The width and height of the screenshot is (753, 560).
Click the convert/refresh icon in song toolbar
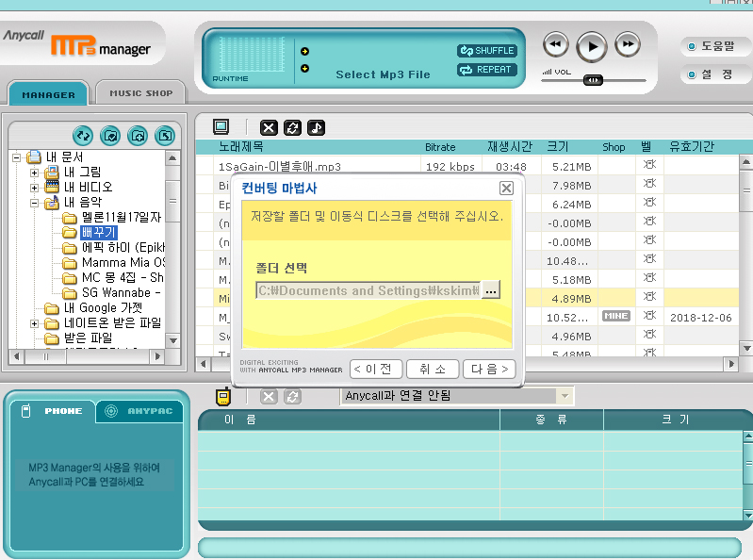pos(292,128)
